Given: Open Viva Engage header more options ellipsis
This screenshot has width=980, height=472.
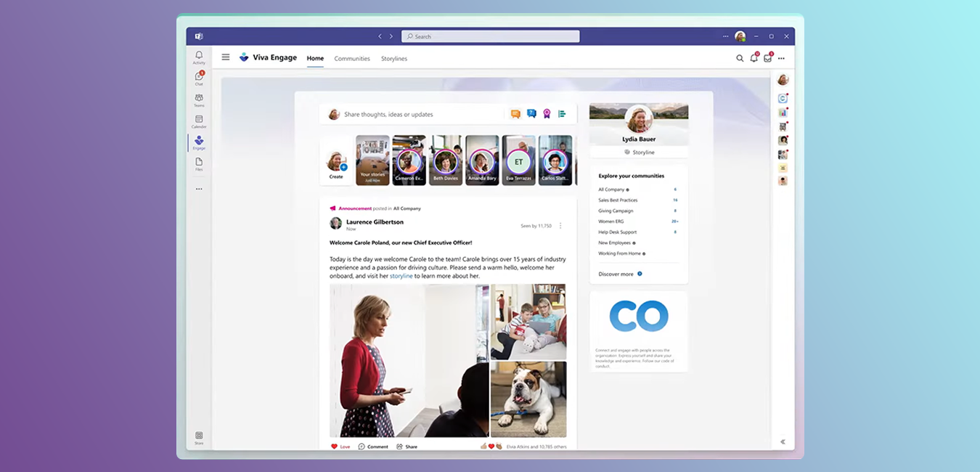Looking at the screenshot, I should click(781, 58).
